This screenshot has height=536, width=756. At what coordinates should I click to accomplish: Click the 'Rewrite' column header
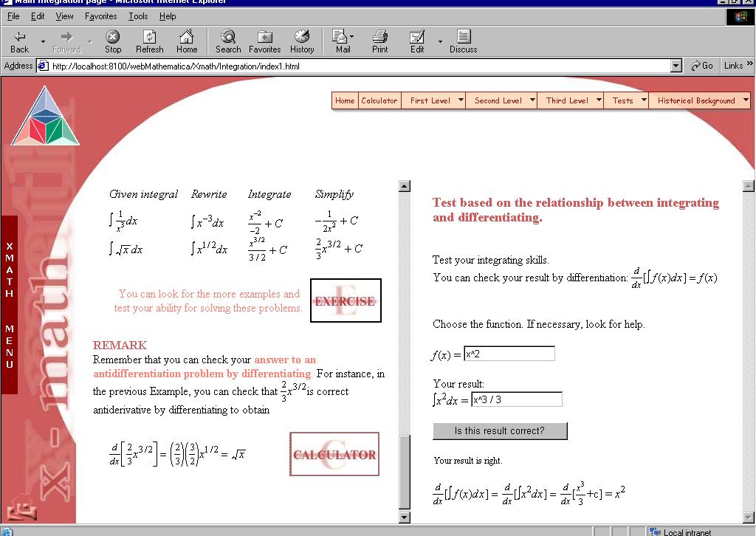(209, 194)
